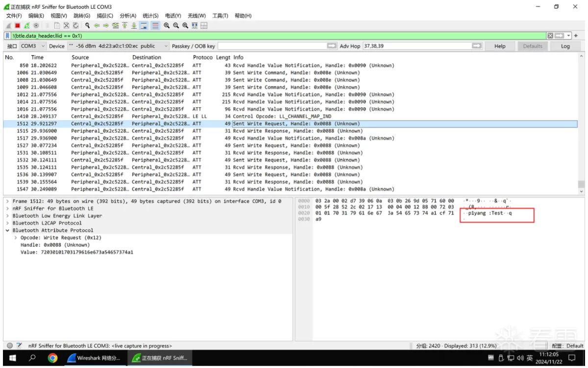
Task: Zoom out main window text
Action: point(176,25)
